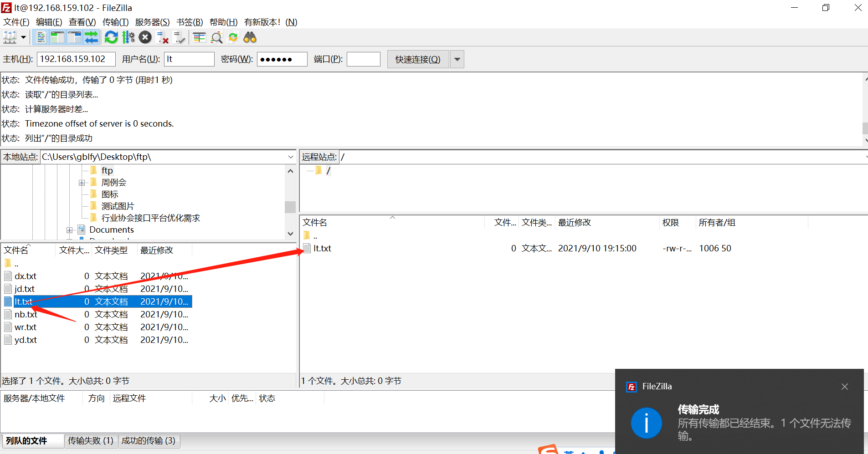The width and height of the screenshot is (868, 454).
Task: Close the FileZilla transfer notification
Action: [845, 387]
